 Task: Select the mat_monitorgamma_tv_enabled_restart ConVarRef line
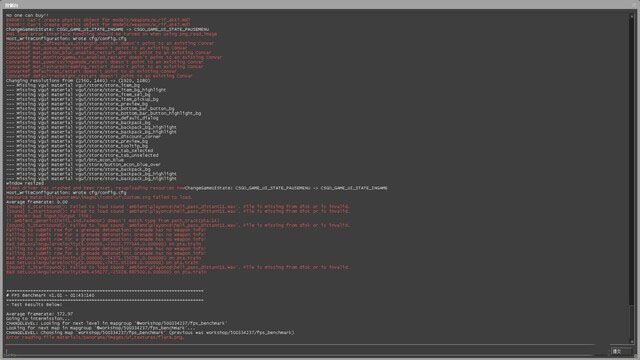[x=114, y=58]
